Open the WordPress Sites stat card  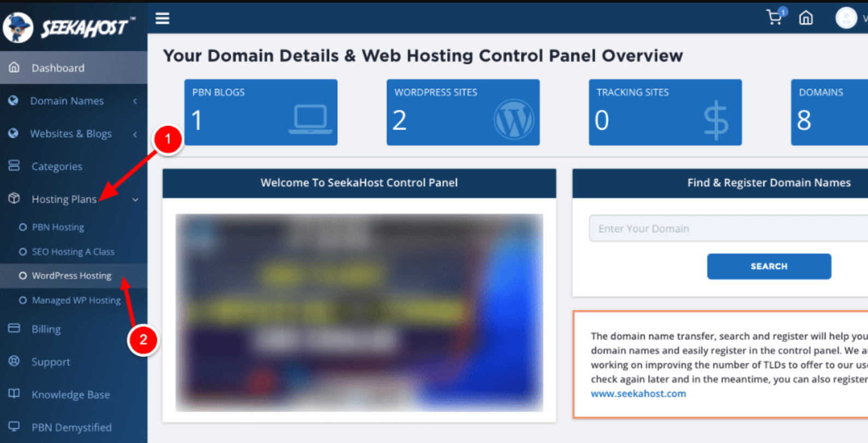(463, 112)
